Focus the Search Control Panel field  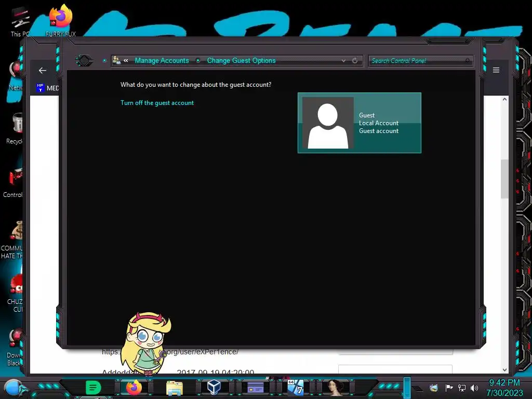pyautogui.click(x=420, y=61)
